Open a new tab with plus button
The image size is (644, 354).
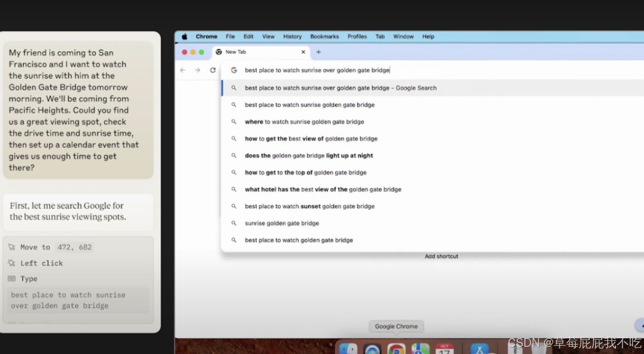coord(318,52)
